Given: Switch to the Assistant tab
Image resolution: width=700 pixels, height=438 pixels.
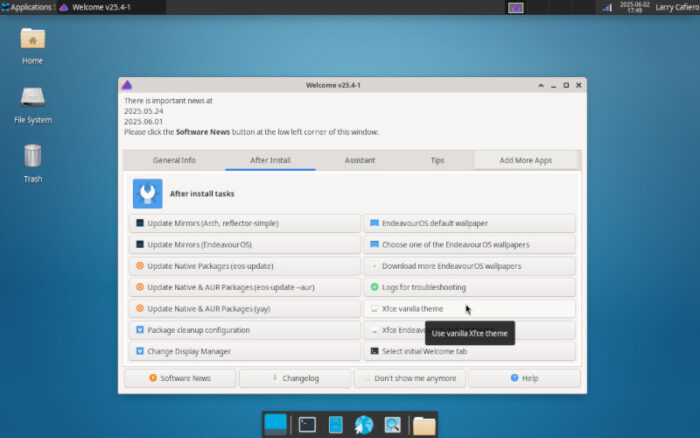Looking at the screenshot, I should click(x=360, y=160).
